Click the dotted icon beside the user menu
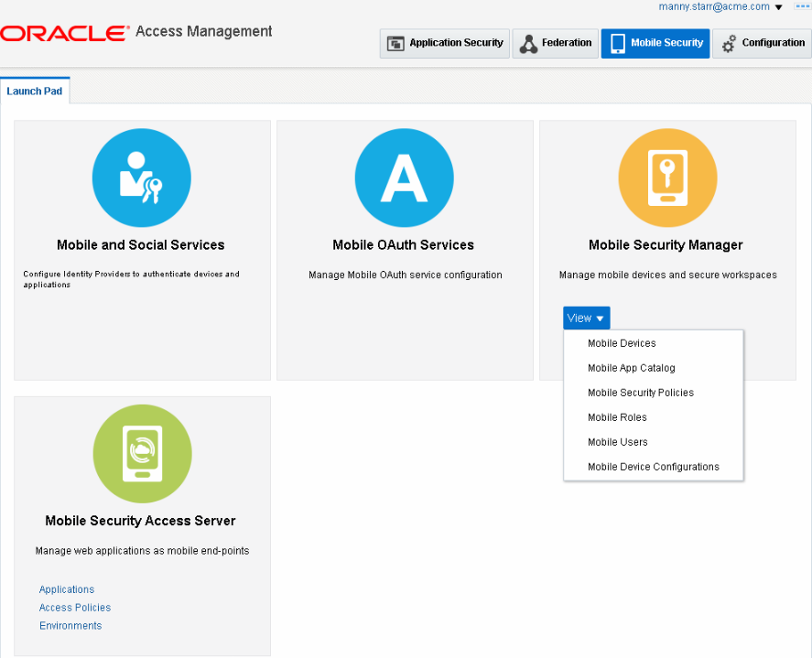The width and height of the screenshot is (812, 658). tap(802, 6)
